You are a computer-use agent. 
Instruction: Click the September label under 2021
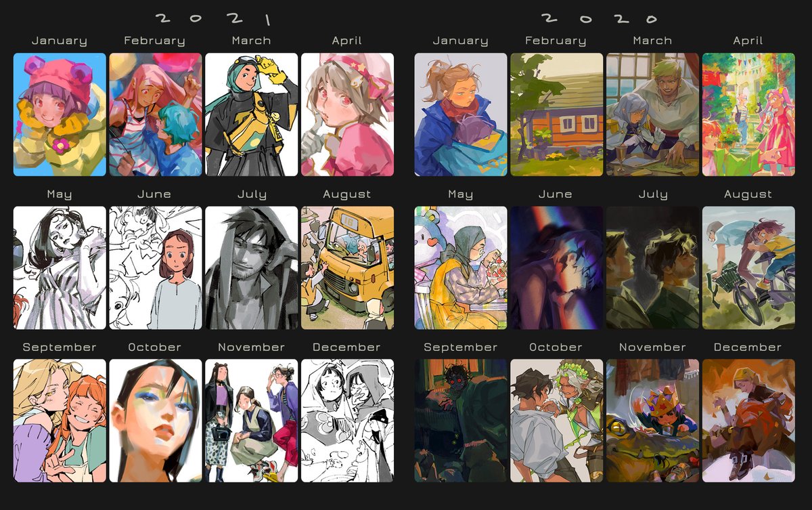coord(60,347)
